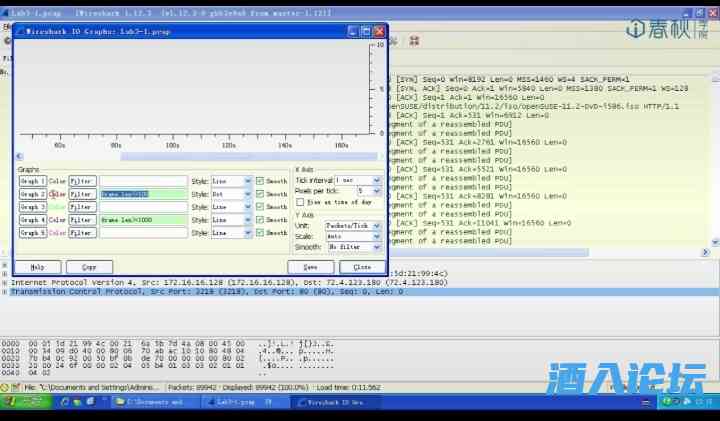Toggle Smooth checkbox for Graph 1
The image size is (720, 421).
(260, 181)
